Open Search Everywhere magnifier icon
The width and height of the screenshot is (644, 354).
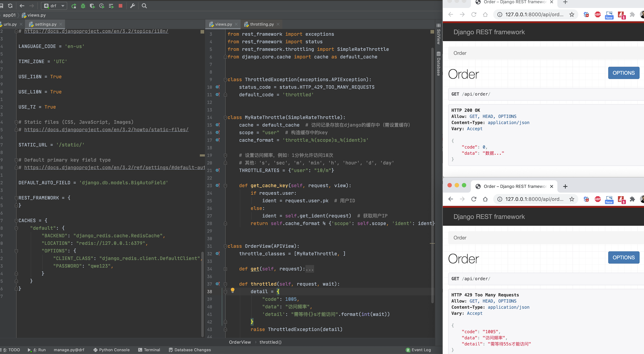(144, 6)
